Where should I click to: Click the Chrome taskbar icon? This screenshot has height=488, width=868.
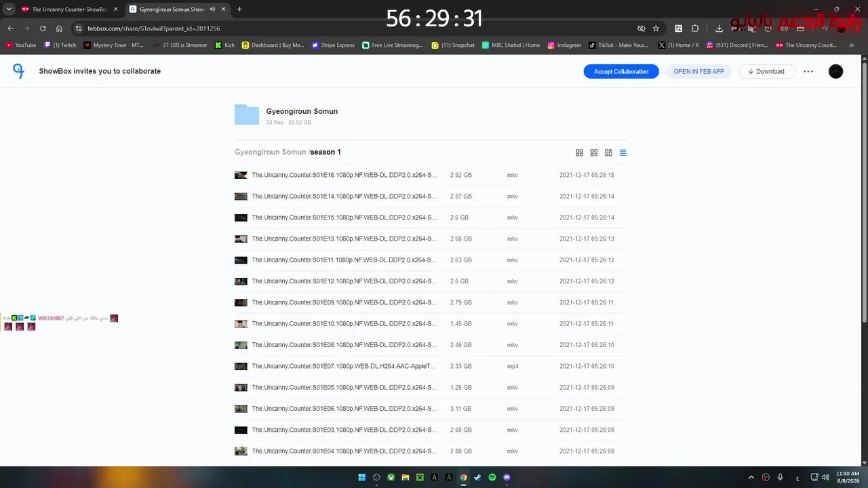coord(463,477)
